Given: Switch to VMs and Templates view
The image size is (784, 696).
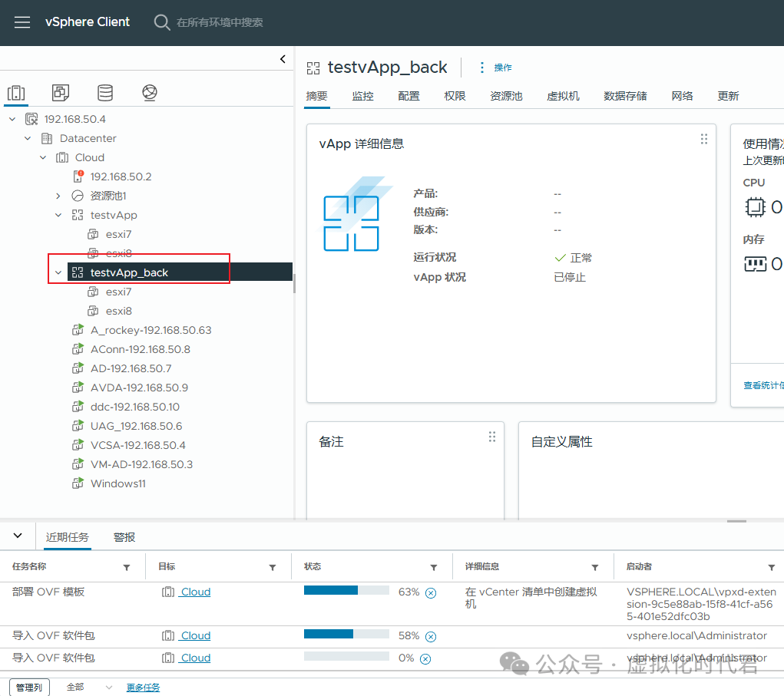Looking at the screenshot, I should pos(61,92).
